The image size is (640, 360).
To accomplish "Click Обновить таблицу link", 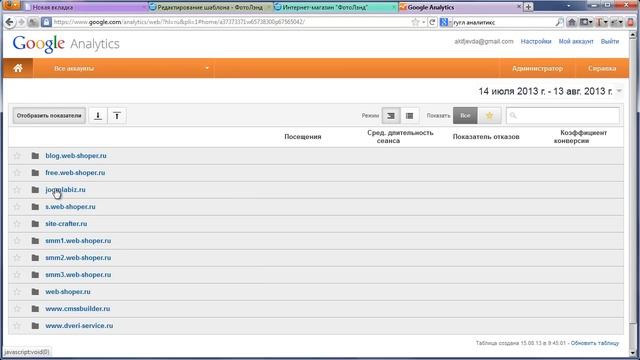I will [x=595, y=343].
